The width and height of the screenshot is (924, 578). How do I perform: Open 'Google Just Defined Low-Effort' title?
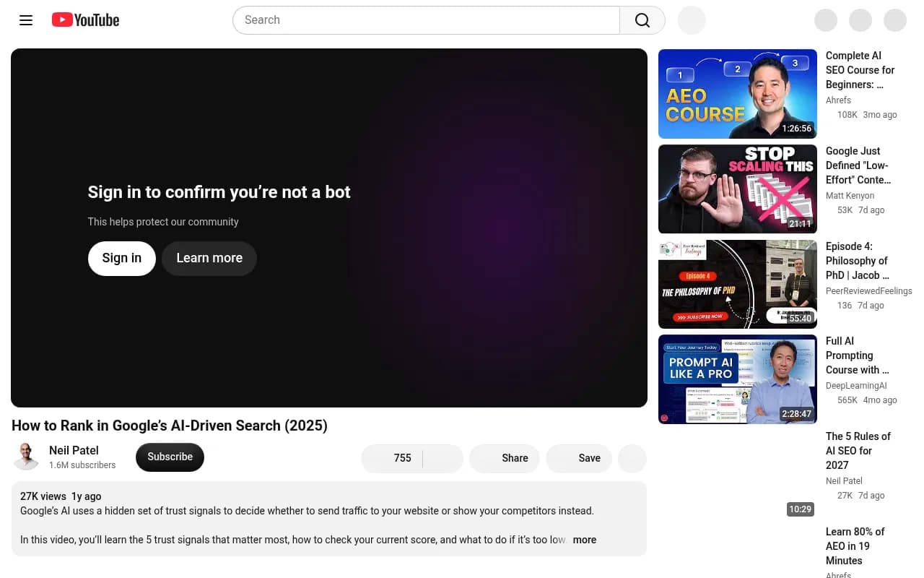[x=858, y=165]
